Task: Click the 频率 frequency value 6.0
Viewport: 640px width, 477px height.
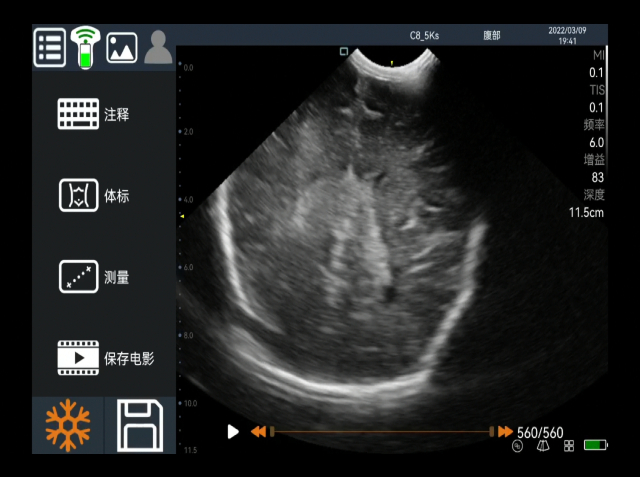Action: (596, 143)
